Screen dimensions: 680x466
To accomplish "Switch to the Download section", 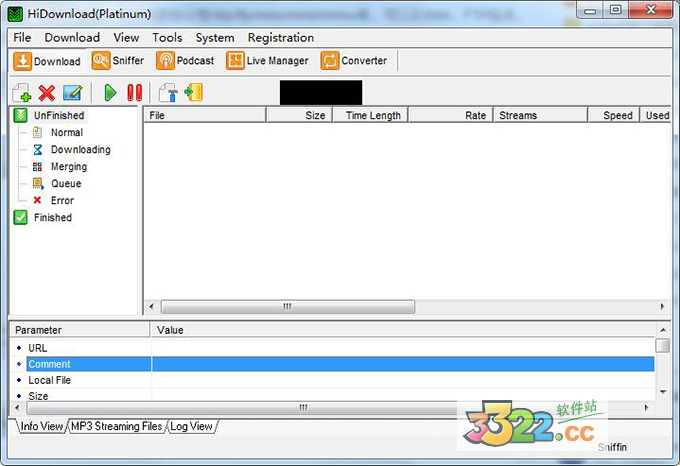I will [47, 61].
